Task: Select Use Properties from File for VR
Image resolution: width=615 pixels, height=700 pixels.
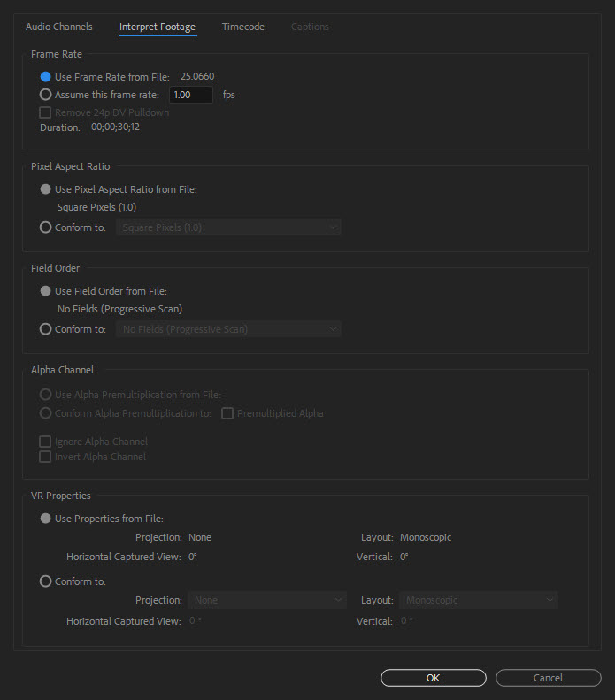Action: click(46, 519)
